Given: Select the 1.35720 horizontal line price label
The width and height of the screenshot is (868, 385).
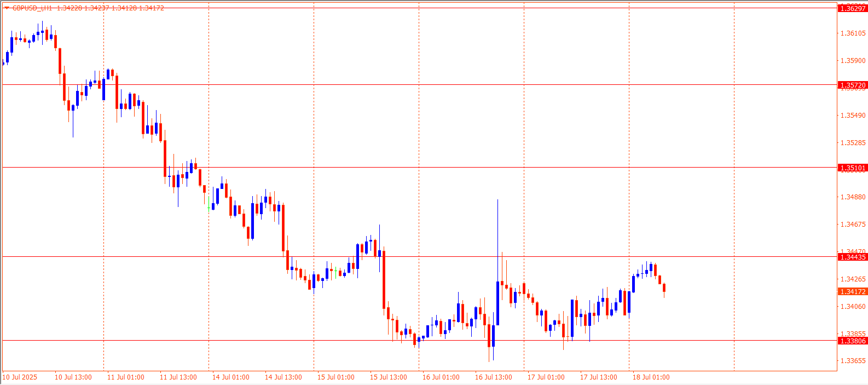Looking at the screenshot, I should (x=853, y=85).
